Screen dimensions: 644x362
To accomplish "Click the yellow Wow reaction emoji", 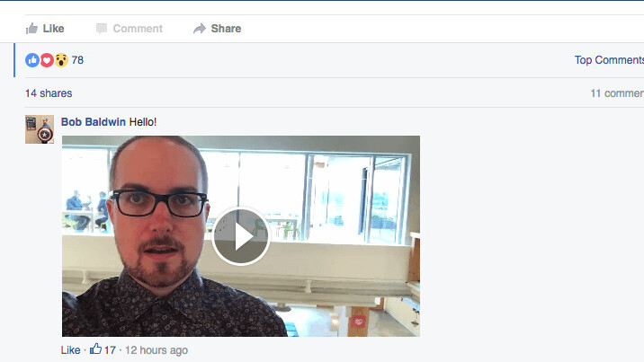I will click(x=61, y=60).
